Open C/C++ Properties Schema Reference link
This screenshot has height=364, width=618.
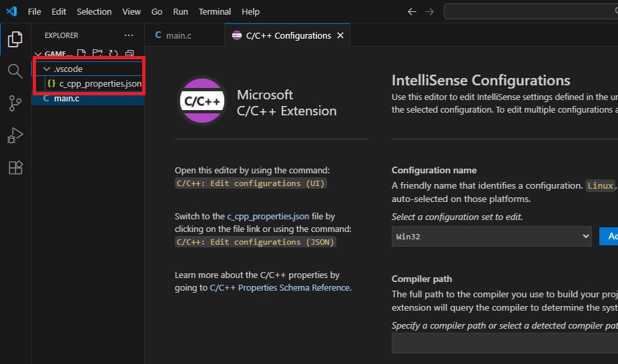(x=279, y=287)
